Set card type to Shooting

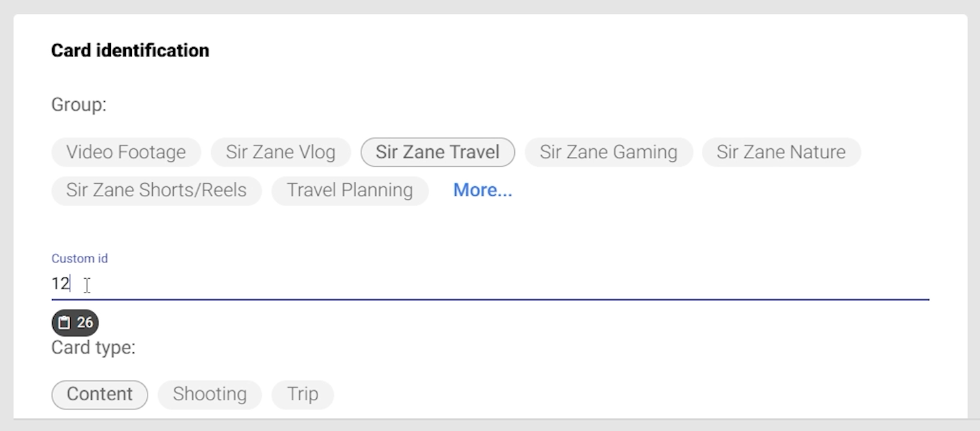(210, 394)
